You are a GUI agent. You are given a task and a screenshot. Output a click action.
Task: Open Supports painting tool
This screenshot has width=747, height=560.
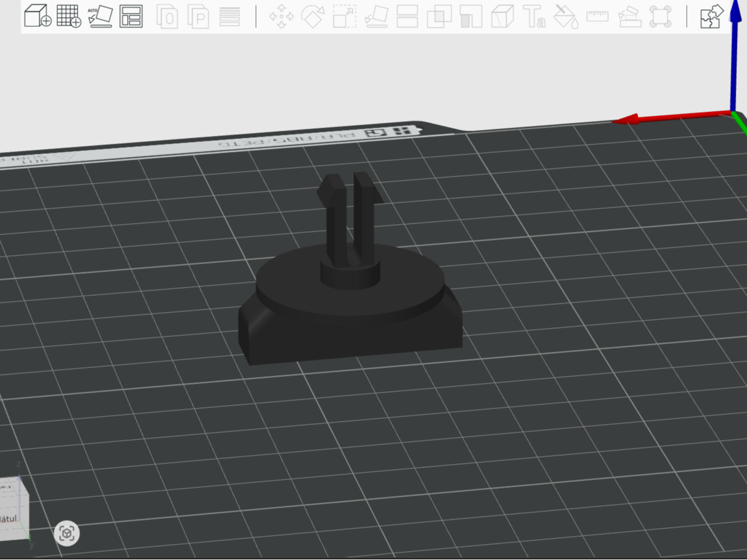point(471,16)
